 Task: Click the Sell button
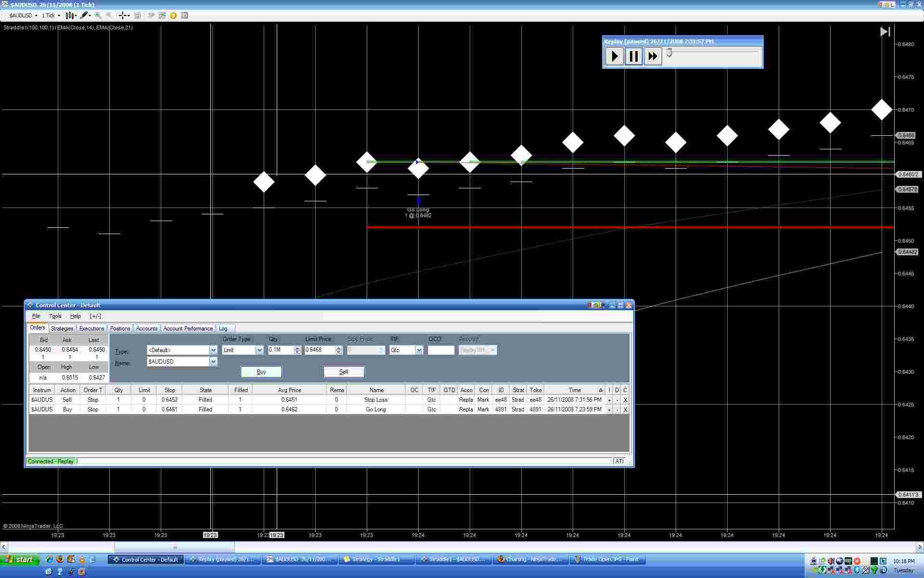[x=344, y=372]
